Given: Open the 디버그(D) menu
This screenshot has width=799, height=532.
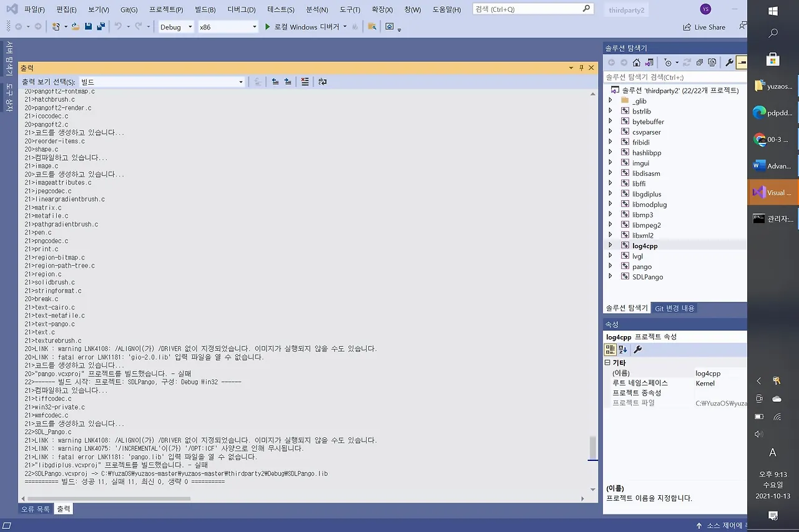Looking at the screenshot, I should (242, 9).
